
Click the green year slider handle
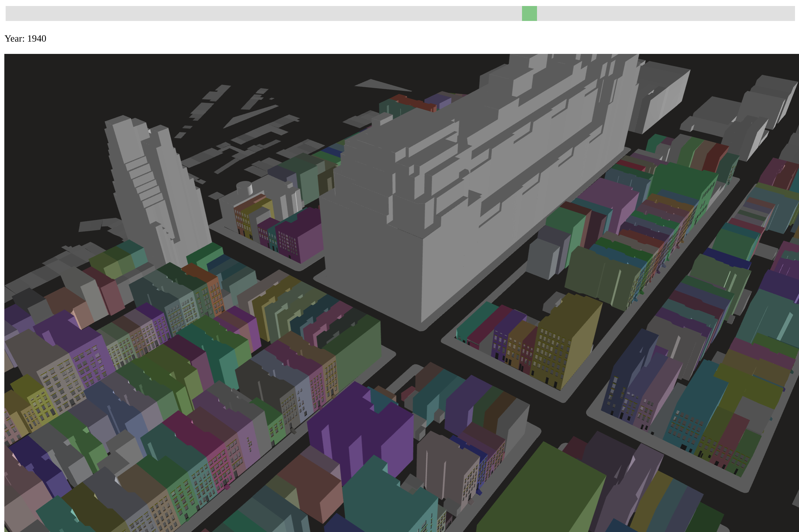click(x=529, y=14)
